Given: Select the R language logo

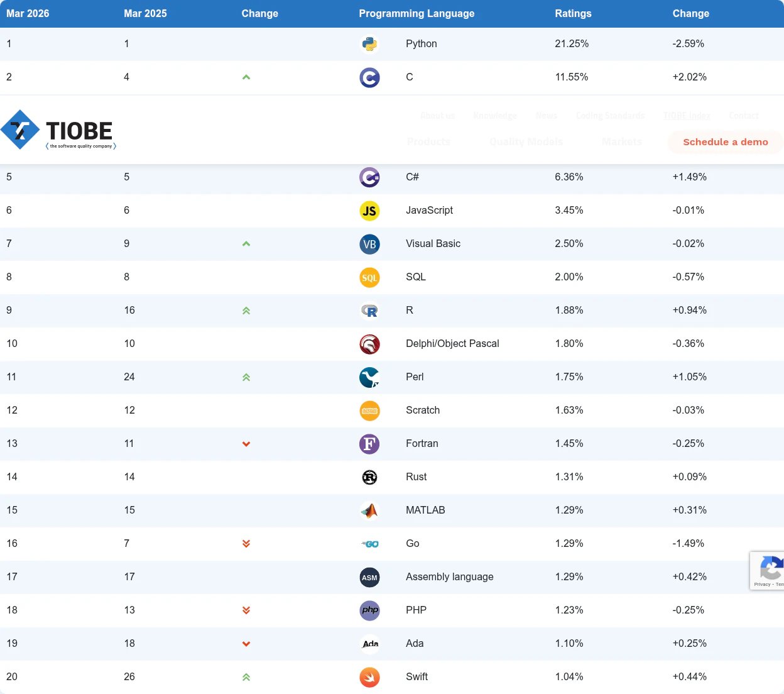Looking at the screenshot, I should 369,311.
